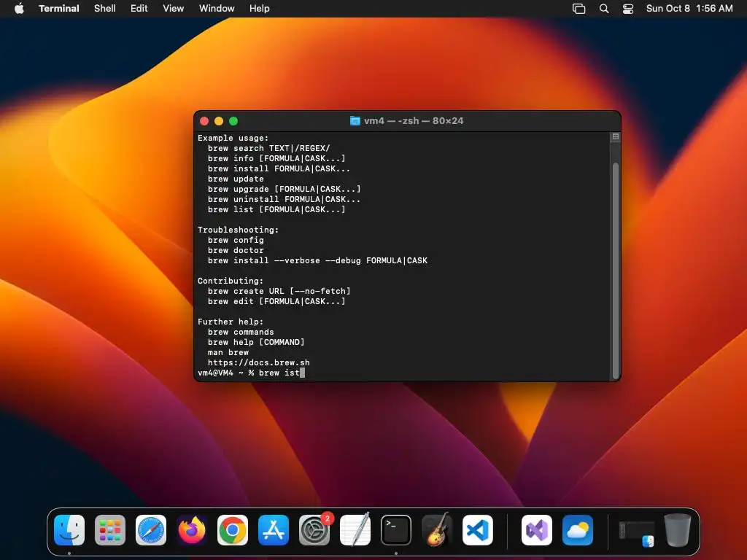Click the folder proxy icon in Terminal title
The width and height of the screenshot is (747, 560).
(355, 121)
